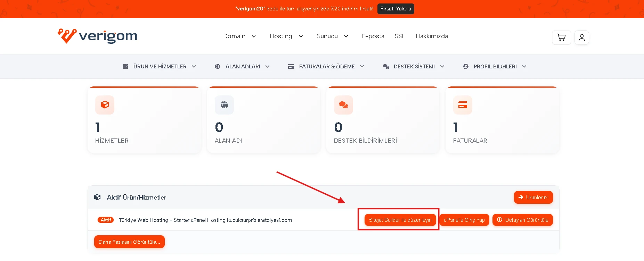Viewport: 644px width, 261px height.
Task: Click the HİZMETLER summary card label
Action: pos(112,141)
